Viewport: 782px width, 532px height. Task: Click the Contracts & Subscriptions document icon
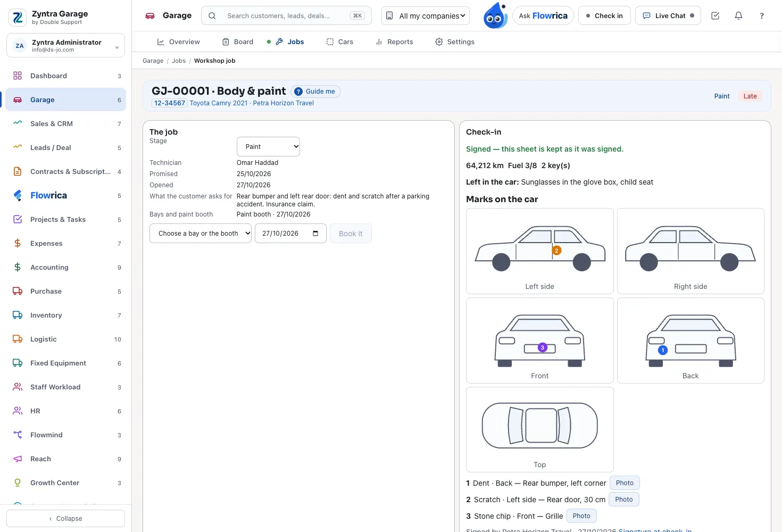point(18,171)
